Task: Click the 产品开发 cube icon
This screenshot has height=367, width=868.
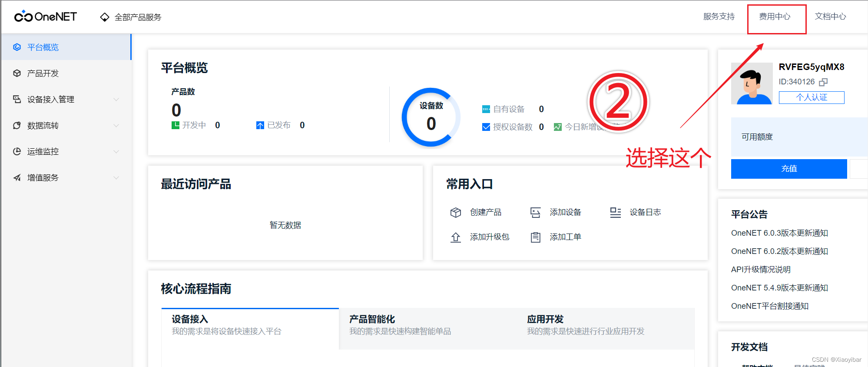Action: pyautogui.click(x=17, y=73)
